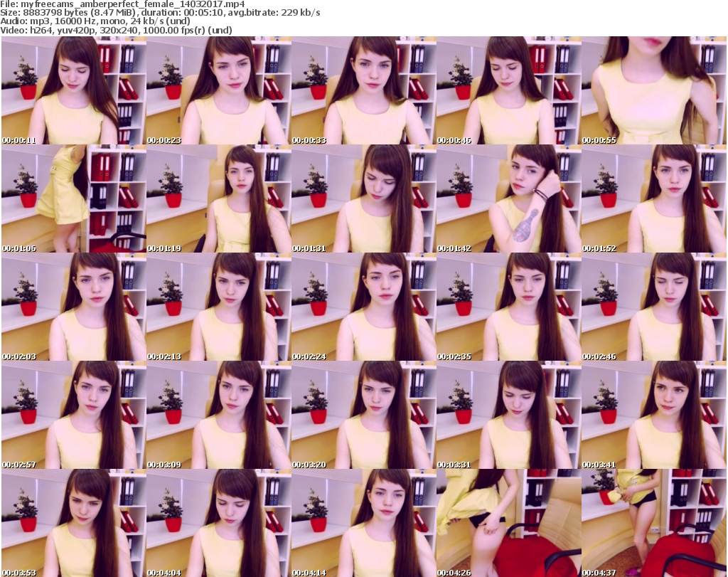This screenshot has height=577, width=728.
Task: Open the thumbnail at 00:04:04
Action: pos(219,523)
